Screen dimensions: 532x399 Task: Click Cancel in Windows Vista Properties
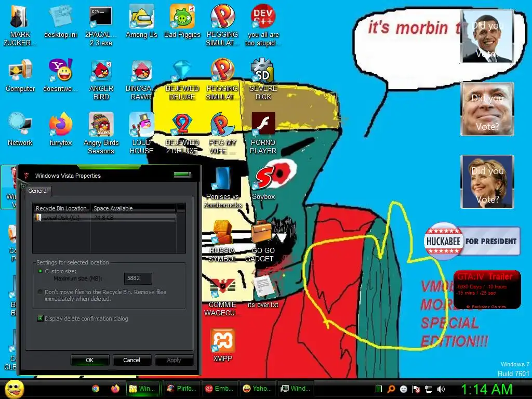tap(131, 360)
